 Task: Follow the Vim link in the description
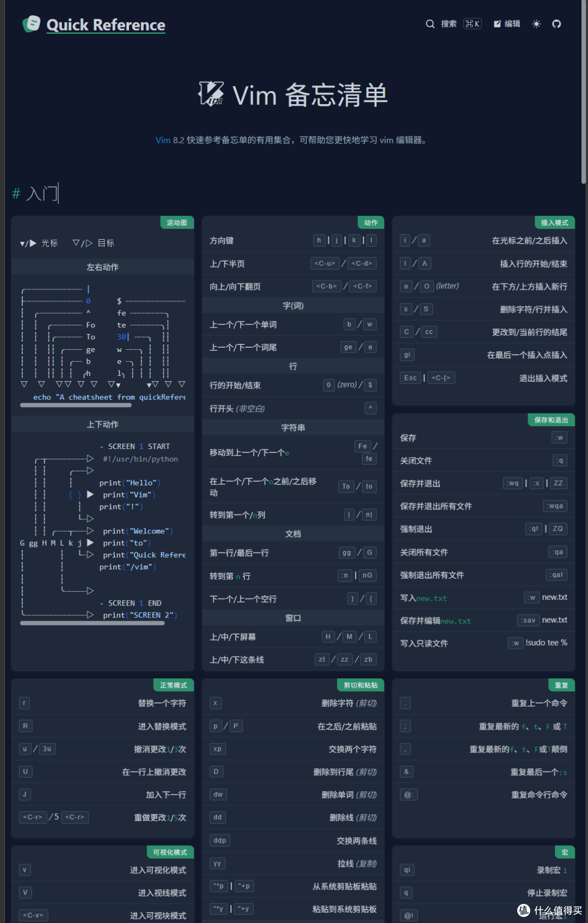[163, 140]
